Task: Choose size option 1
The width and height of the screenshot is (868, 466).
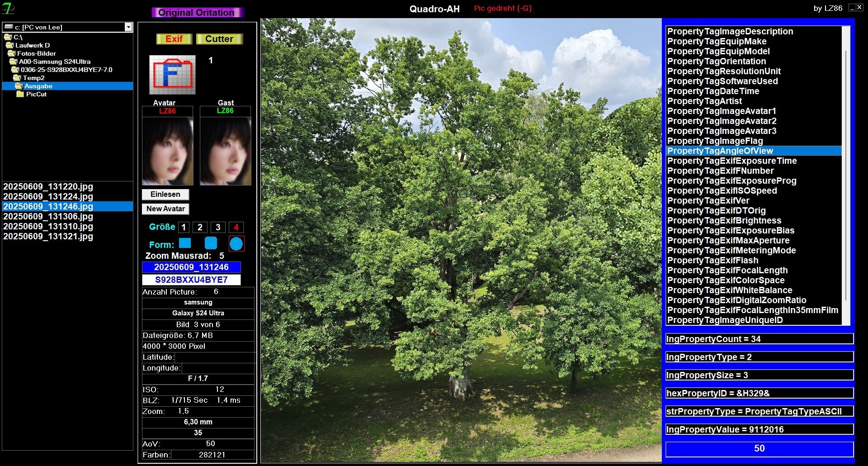Action: pos(184,227)
